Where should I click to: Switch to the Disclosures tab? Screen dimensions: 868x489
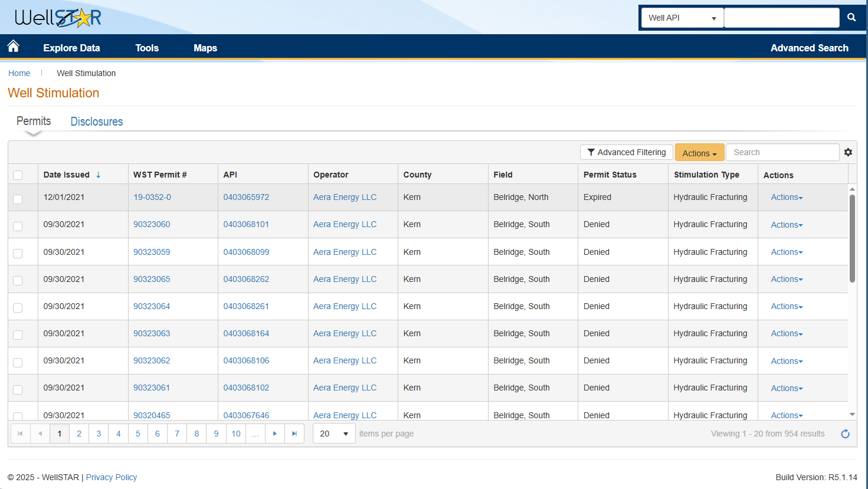[97, 122]
